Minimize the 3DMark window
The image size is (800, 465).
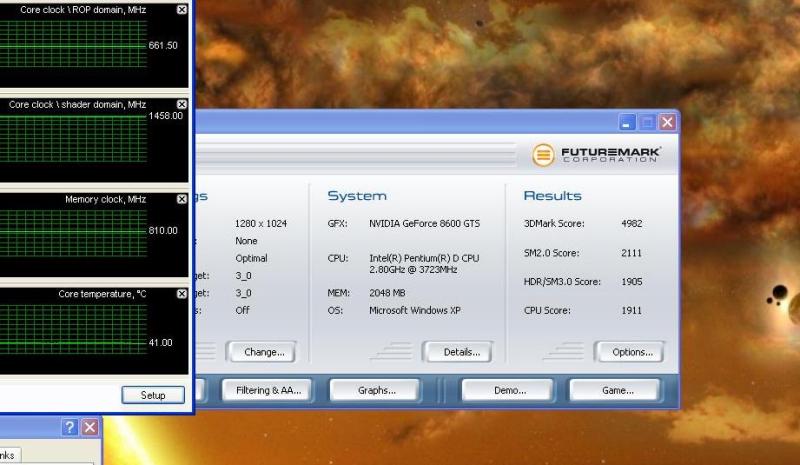(627, 123)
